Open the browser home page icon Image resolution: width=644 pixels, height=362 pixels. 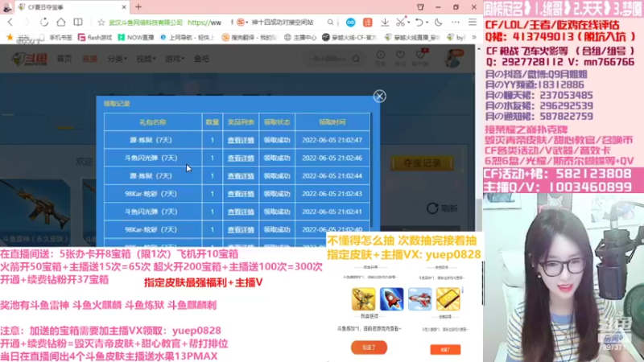point(61,23)
